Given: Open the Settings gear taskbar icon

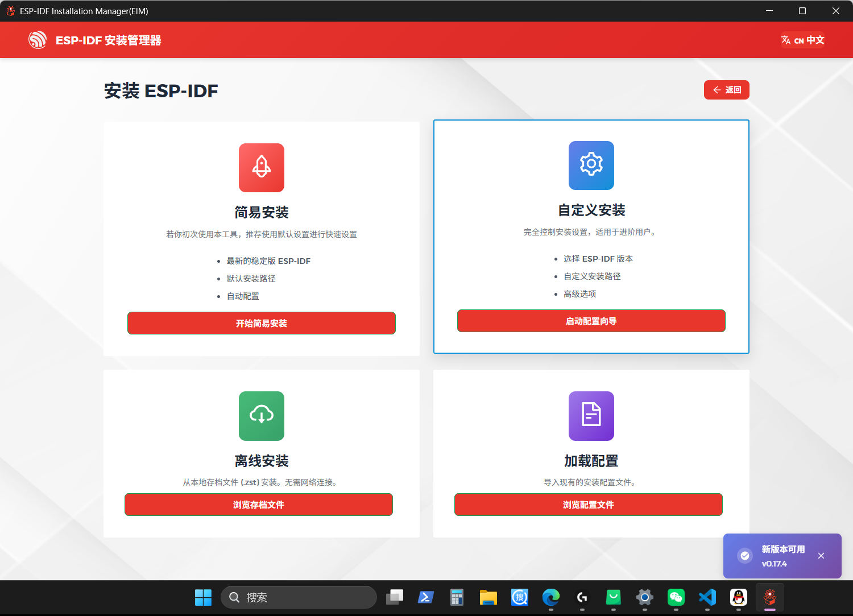Looking at the screenshot, I should click(645, 597).
